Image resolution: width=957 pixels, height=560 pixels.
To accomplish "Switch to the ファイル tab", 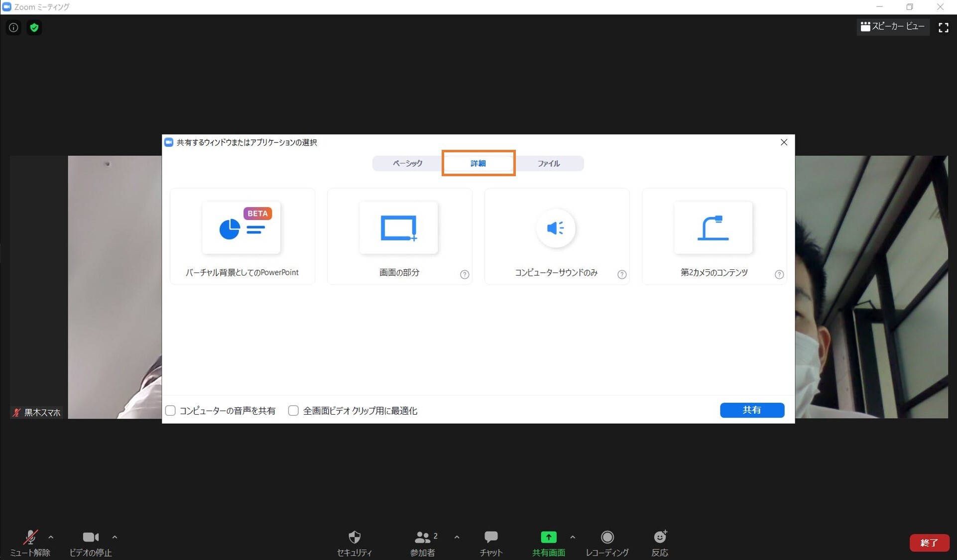I will [x=549, y=163].
